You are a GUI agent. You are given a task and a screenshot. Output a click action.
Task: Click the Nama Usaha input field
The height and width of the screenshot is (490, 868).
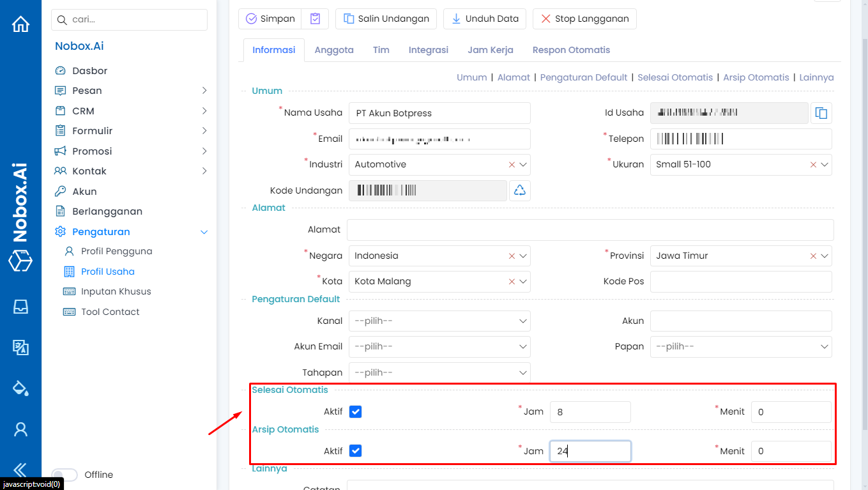coord(439,113)
